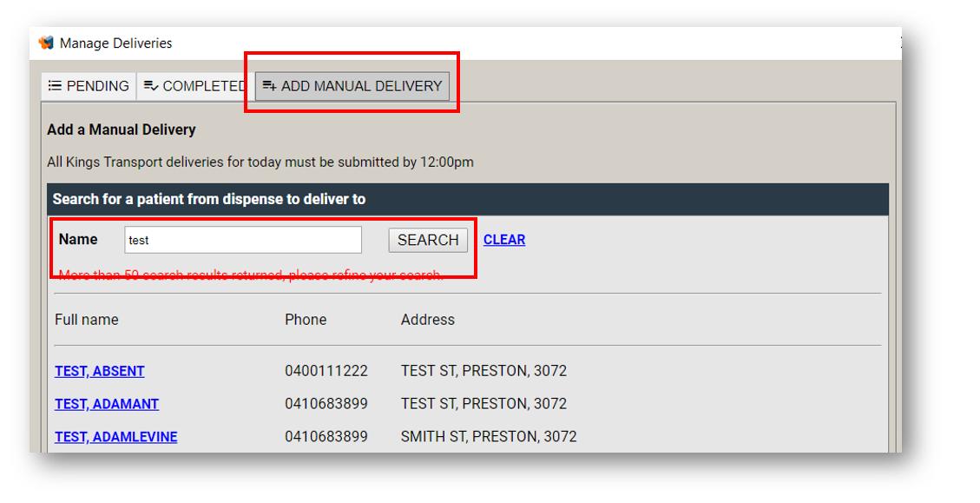This screenshot has height=503, width=980.
Task: Click the CLEAR link
Action: 504,240
